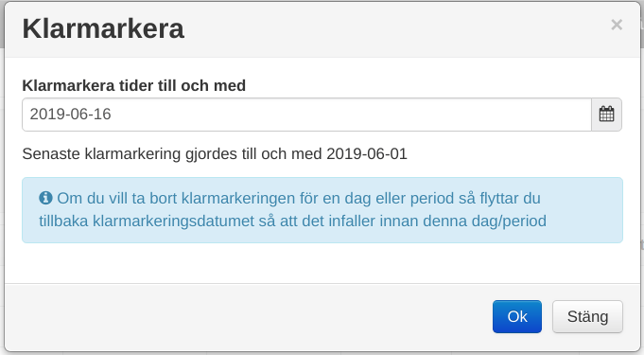Click the blue info alert message box

click(x=322, y=210)
